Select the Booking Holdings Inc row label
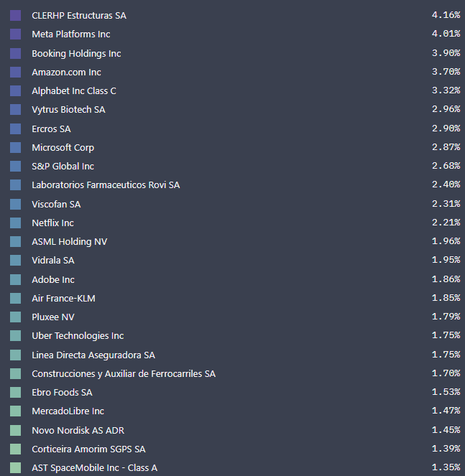 pos(77,54)
